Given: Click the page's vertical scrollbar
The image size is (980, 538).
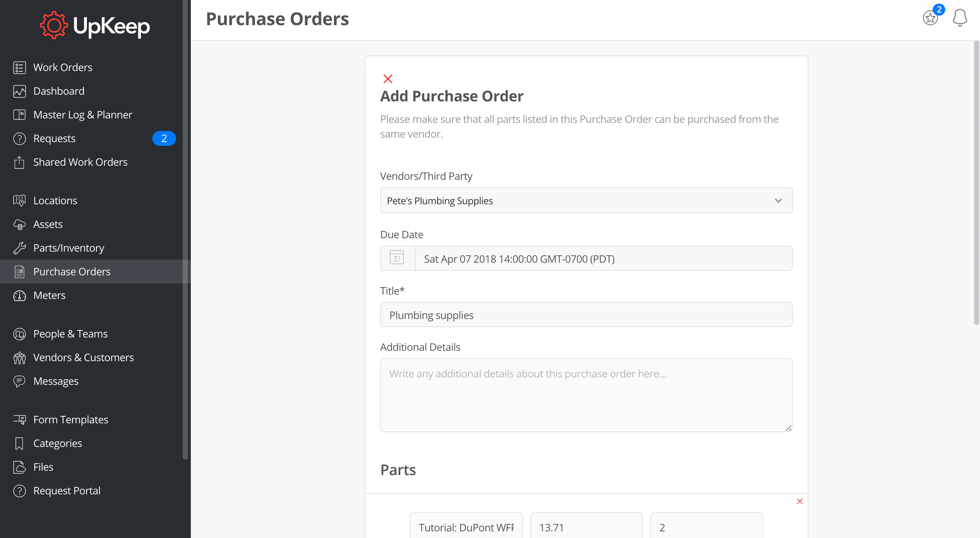Looking at the screenshot, I should point(976,183).
